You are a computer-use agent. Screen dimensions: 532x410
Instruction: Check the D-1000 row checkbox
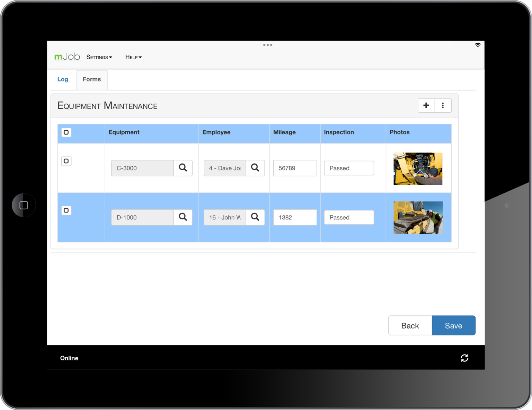pyautogui.click(x=66, y=210)
